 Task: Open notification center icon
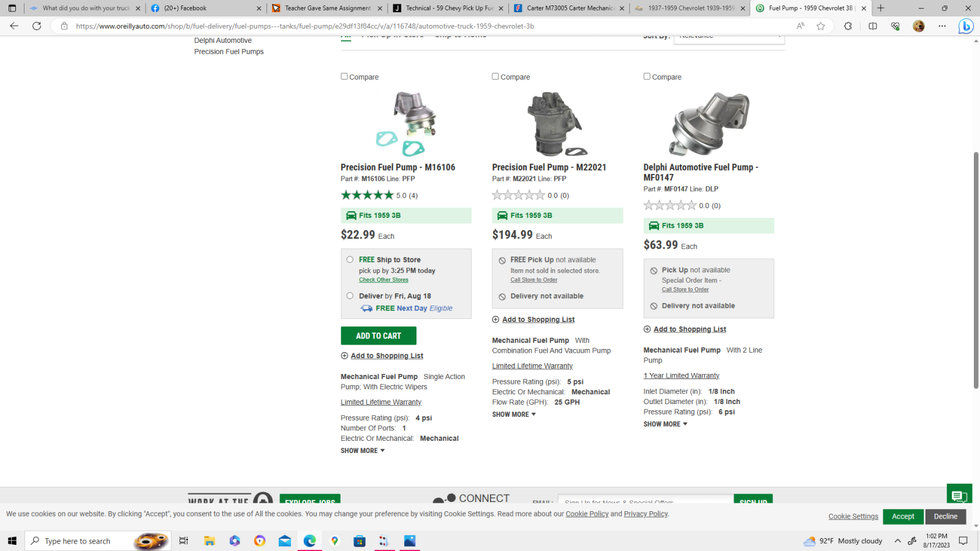point(963,541)
